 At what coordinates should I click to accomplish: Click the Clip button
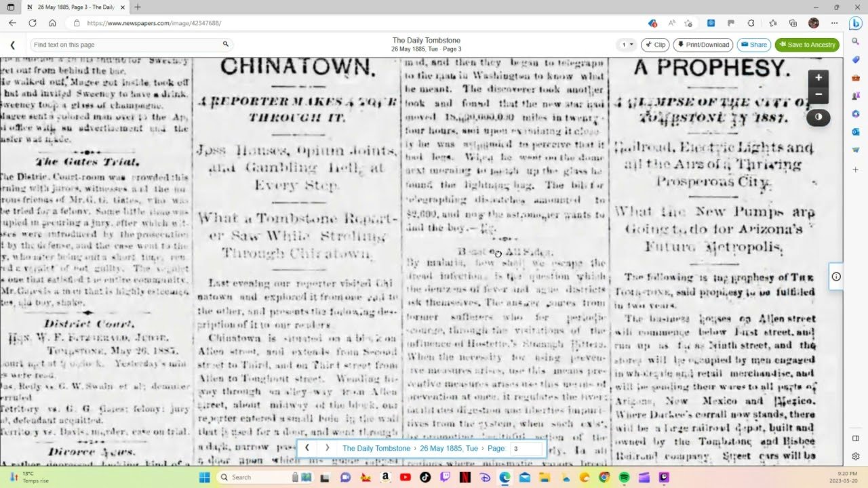[x=655, y=45]
